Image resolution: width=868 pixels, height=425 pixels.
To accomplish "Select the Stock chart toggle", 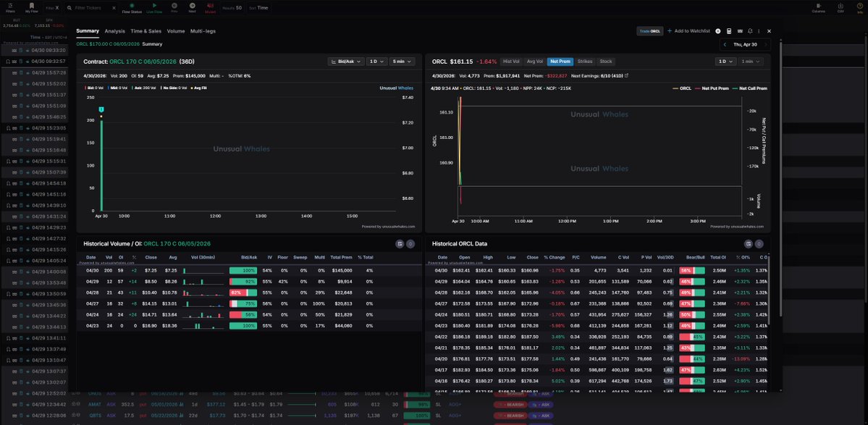I will (606, 62).
